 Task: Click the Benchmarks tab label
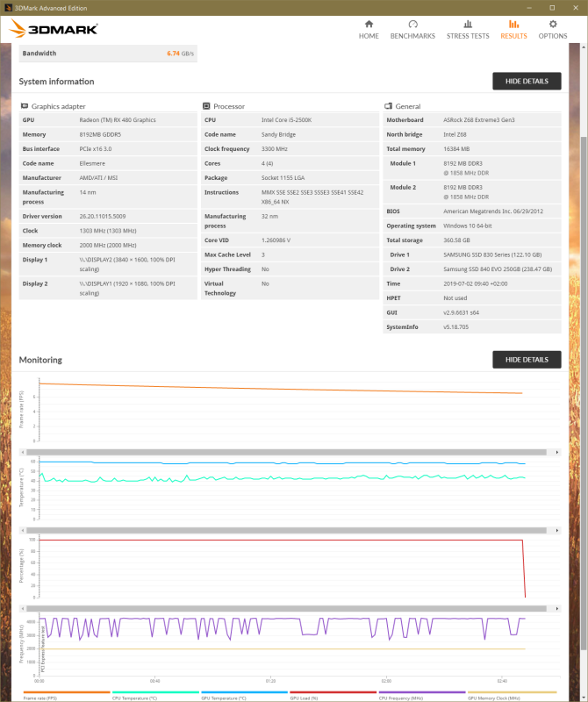click(412, 36)
